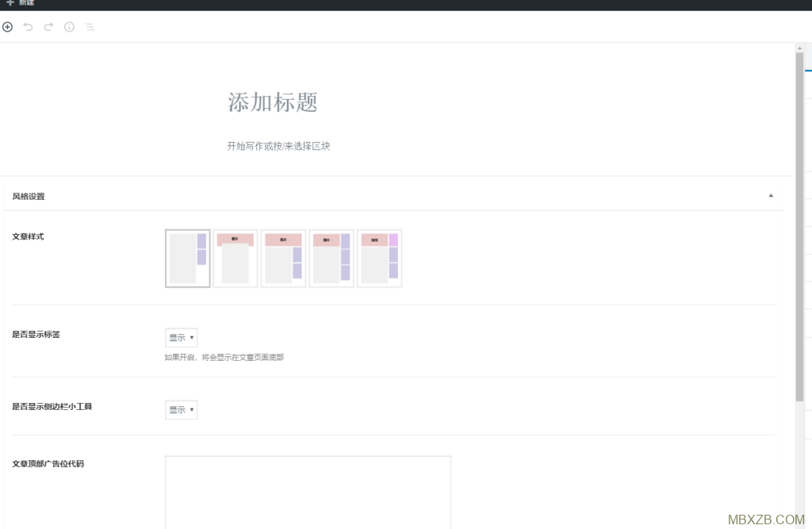Click the 新建 item in admin bar
This screenshot has width=812, height=529.
click(x=21, y=3)
